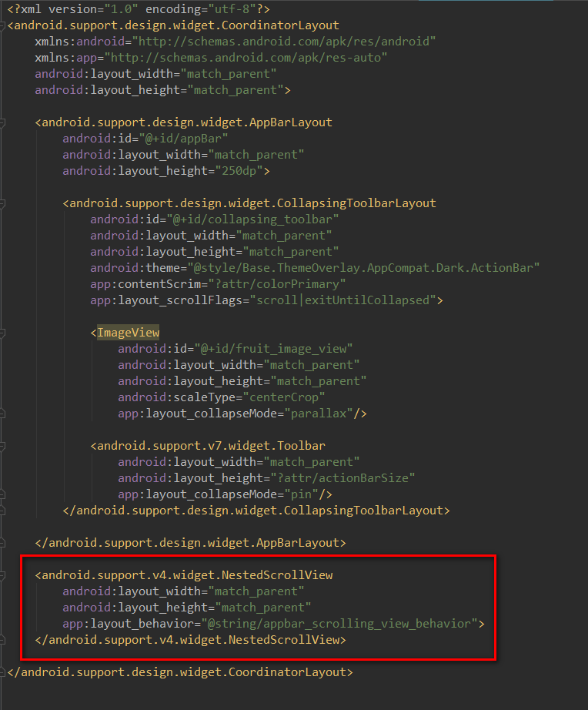This screenshot has height=710, width=588.
Task: Click the "250dp" layout_height value
Action: [x=239, y=171]
